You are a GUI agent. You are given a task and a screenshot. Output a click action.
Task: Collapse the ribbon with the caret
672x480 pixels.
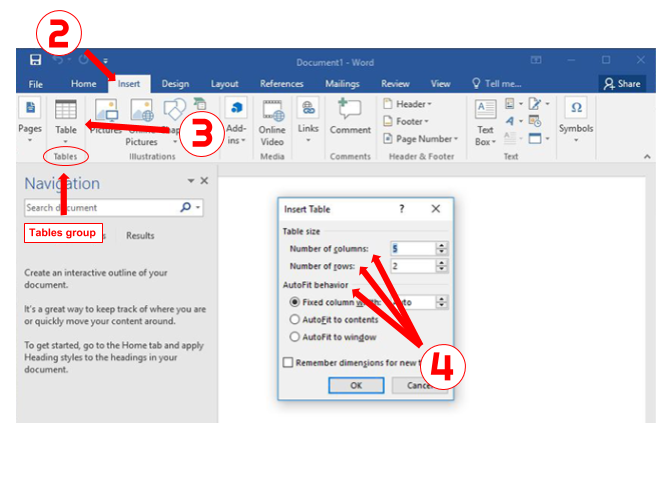[647, 157]
